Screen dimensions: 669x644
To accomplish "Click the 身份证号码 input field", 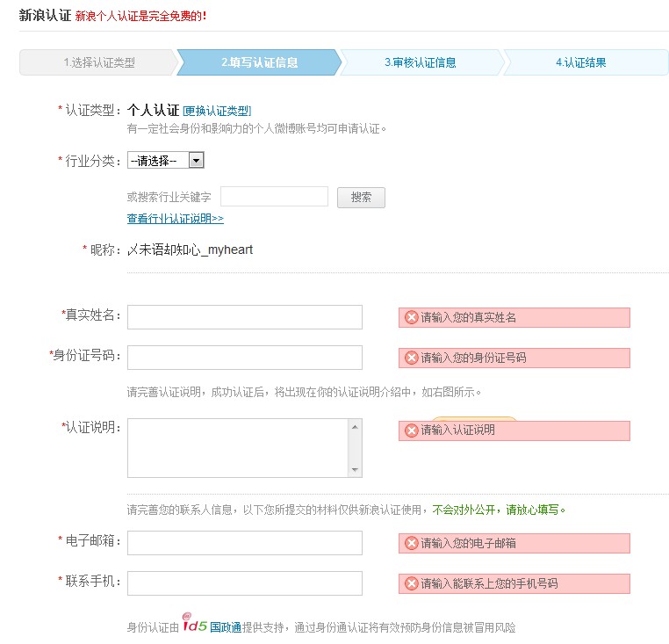I will [245, 358].
